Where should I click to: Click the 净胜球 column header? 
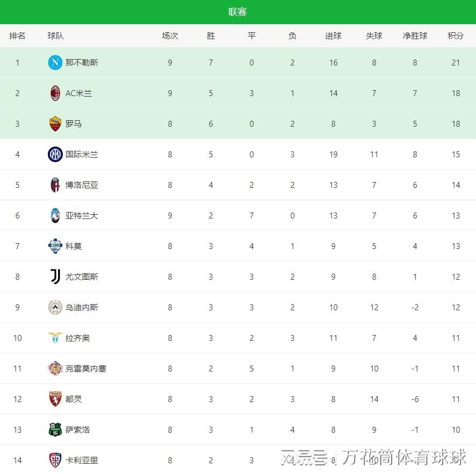415,36
